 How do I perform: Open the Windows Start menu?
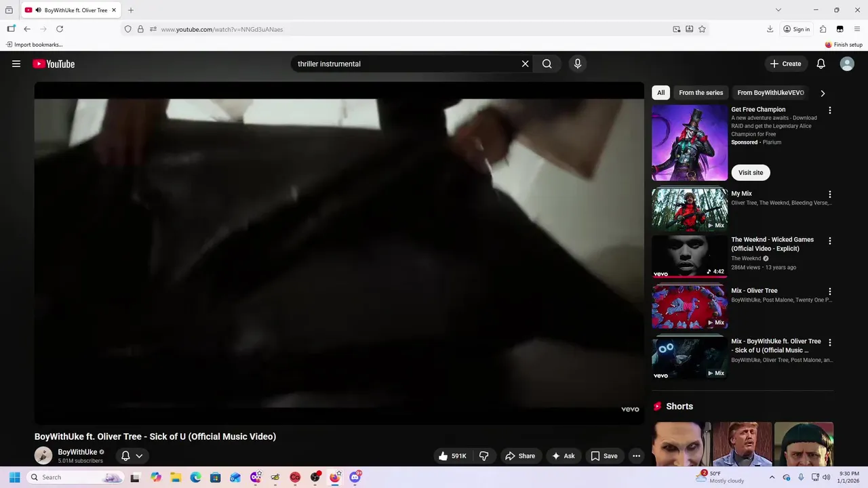(14, 477)
